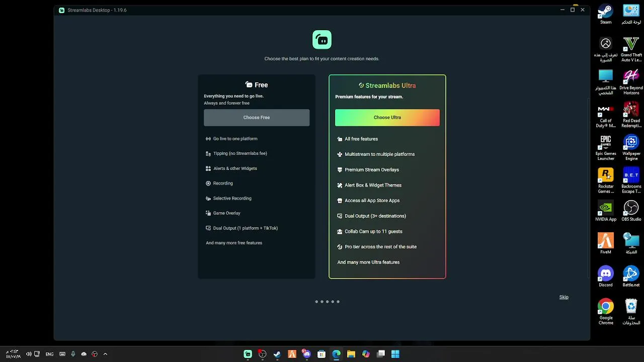Click the last onboarding step dot
The height and width of the screenshot is (362, 644).
(x=338, y=302)
